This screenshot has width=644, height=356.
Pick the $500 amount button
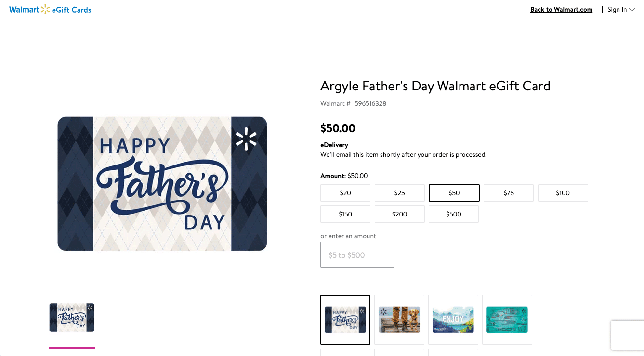pos(453,214)
